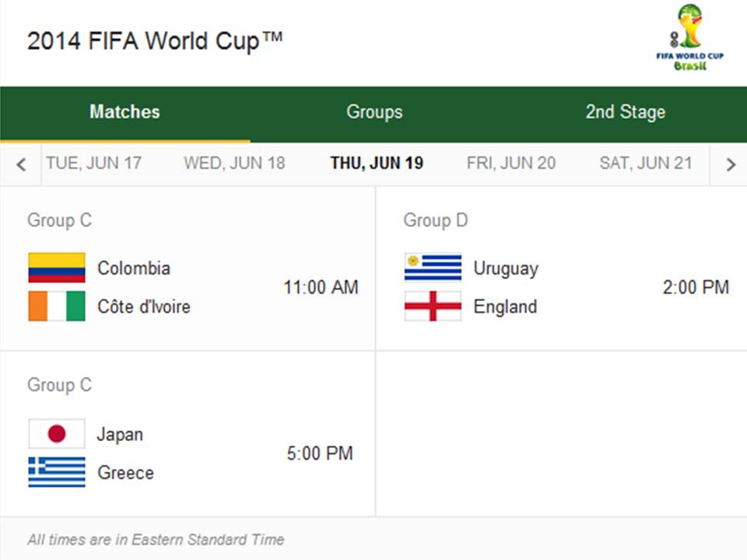Click the Greece flag icon
Viewport: 747px width, 560px height.
[x=57, y=472]
